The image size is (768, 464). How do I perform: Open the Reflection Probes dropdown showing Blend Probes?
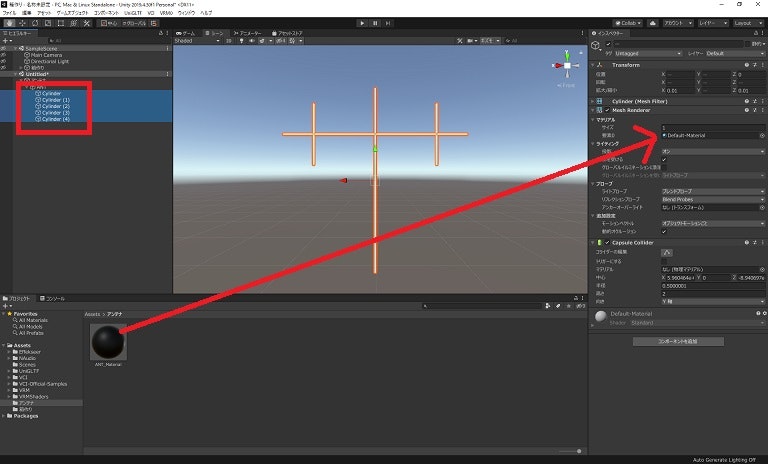click(713, 199)
